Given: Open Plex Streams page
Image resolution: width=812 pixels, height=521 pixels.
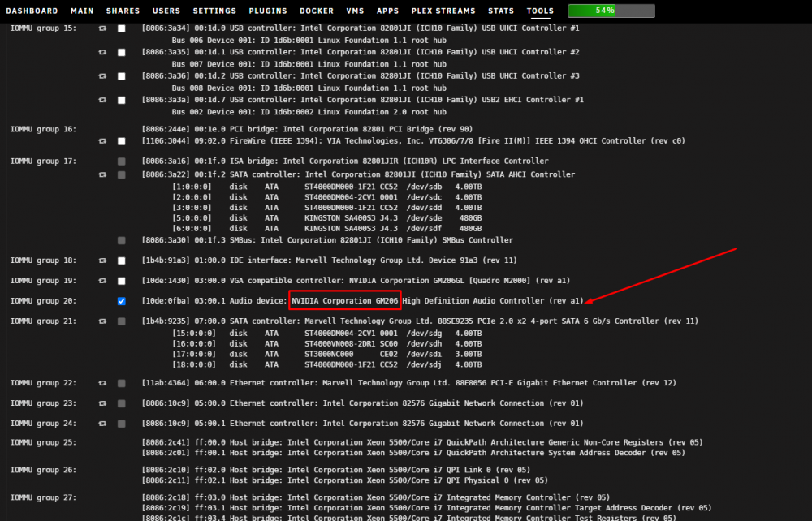Looking at the screenshot, I should pos(443,11).
